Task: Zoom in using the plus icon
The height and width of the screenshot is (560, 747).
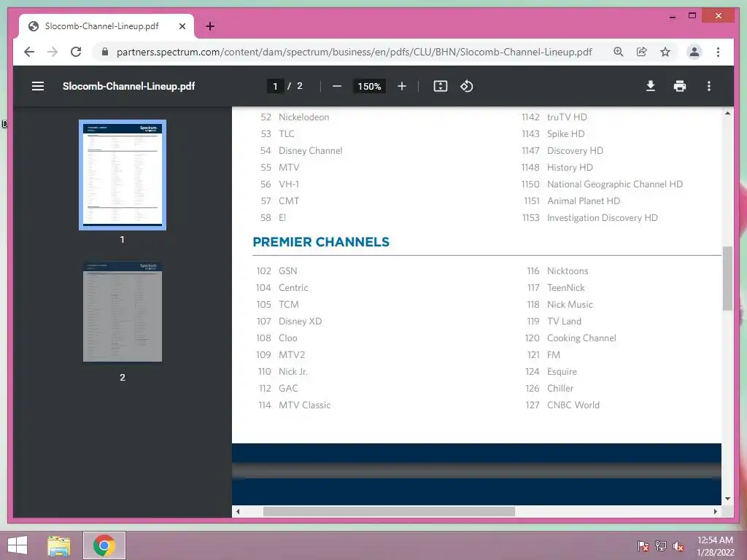Action: tap(402, 86)
